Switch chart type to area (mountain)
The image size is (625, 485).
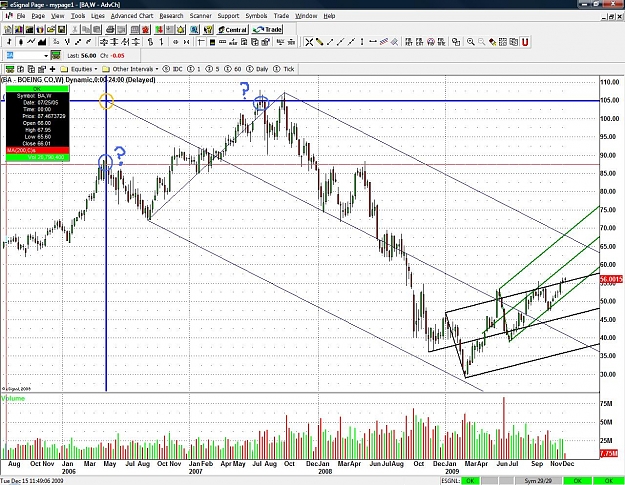[42, 42]
